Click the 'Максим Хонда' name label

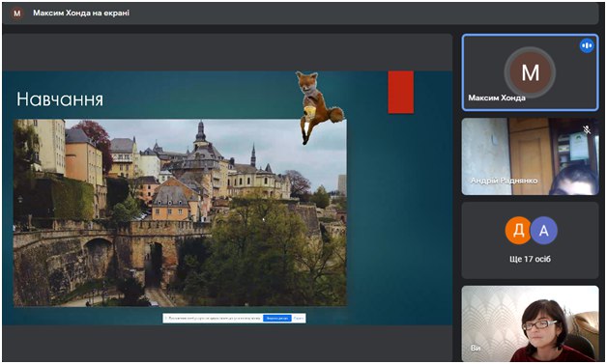tap(497, 98)
